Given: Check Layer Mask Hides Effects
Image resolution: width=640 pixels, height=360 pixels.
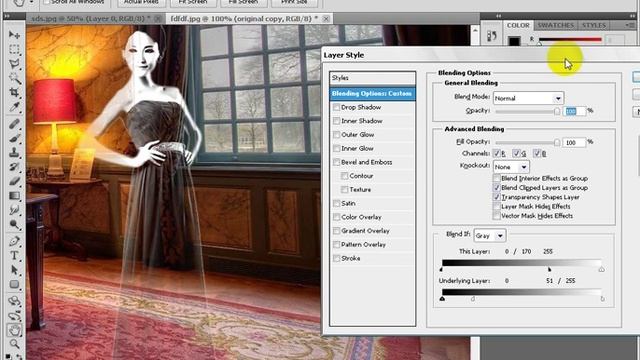Looking at the screenshot, I should (497, 207).
